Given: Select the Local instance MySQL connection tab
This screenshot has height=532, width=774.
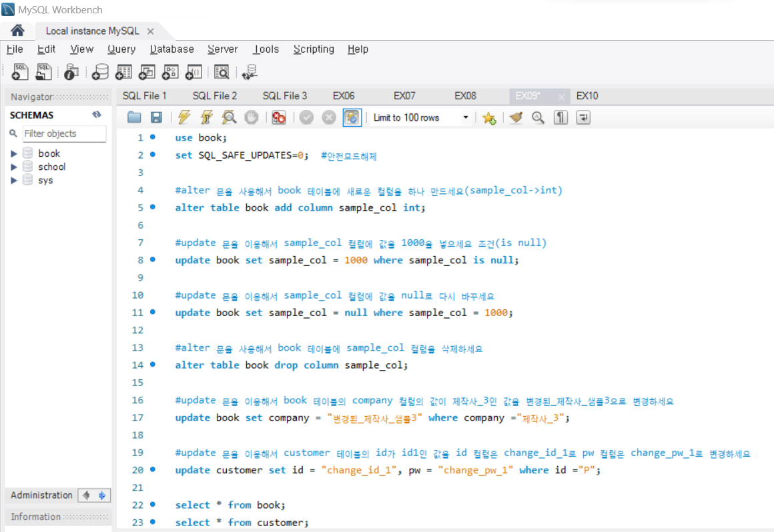Looking at the screenshot, I should coord(92,31).
